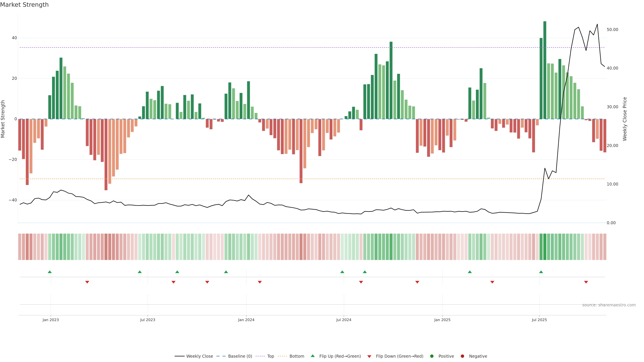Click the last red flip-down marker on the right

point(586,282)
